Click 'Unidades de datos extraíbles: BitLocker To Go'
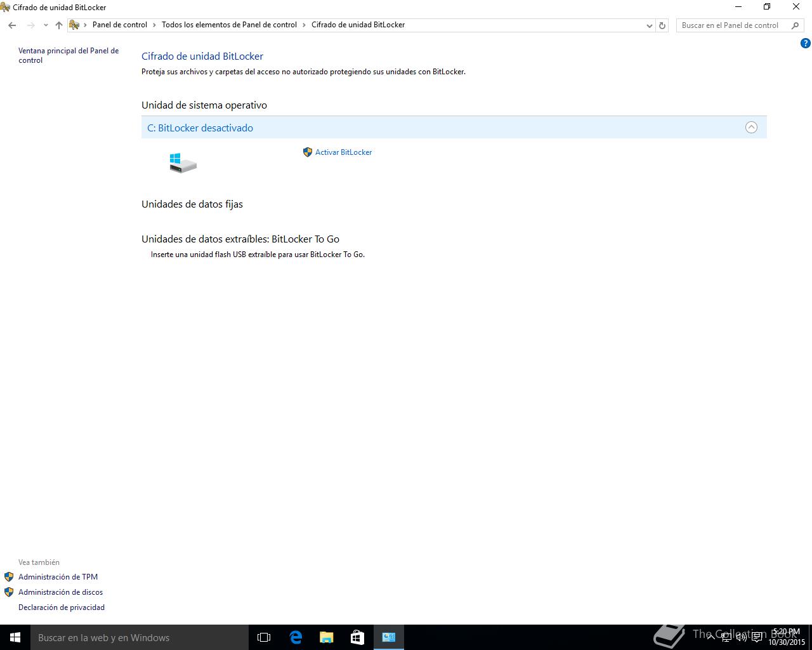The image size is (812, 650). (x=240, y=239)
